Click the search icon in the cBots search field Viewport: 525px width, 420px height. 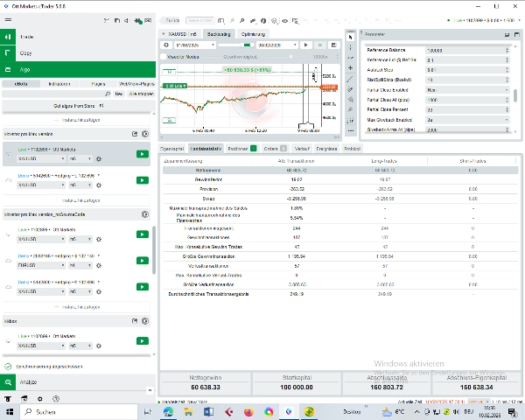pos(108,94)
